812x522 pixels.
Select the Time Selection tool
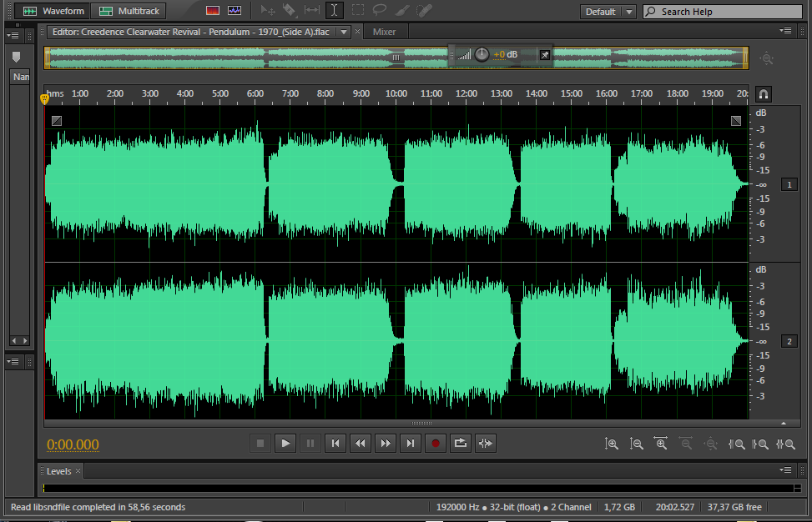[335, 10]
